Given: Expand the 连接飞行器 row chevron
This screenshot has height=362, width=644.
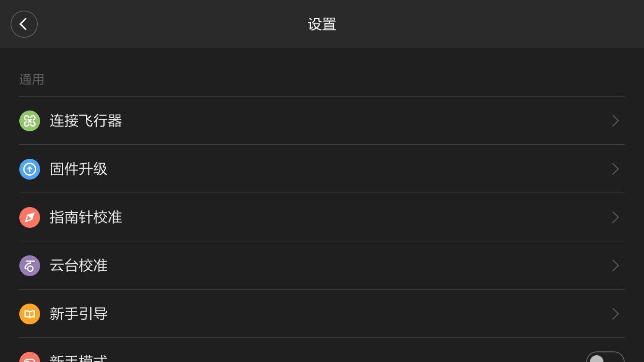Looking at the screenshot, I should tap(615, 121).
